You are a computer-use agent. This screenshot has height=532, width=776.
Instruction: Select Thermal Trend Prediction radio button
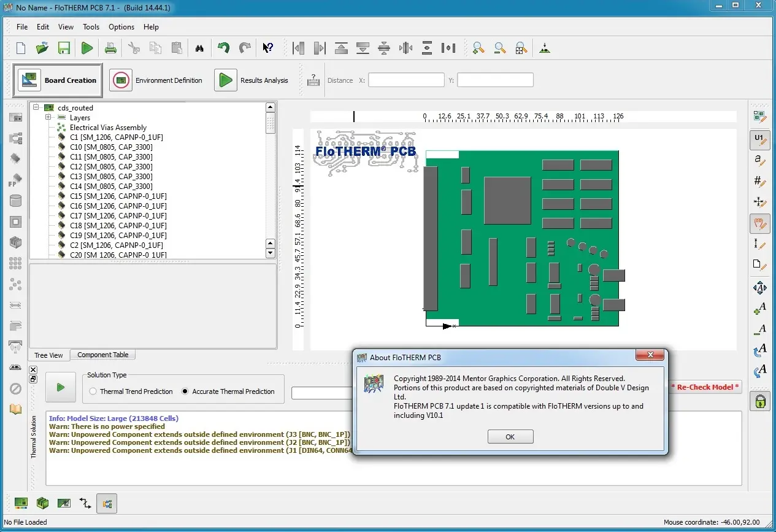[x=93, y=391]
